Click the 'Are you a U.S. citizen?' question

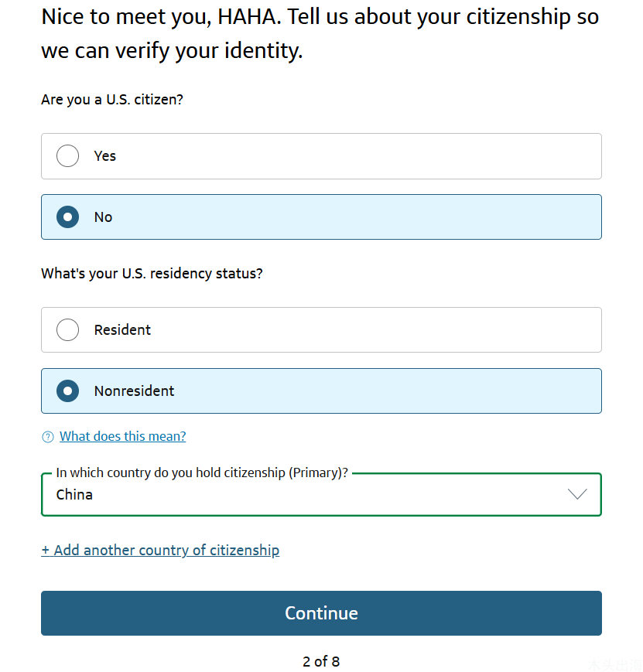tap(112, 100)
